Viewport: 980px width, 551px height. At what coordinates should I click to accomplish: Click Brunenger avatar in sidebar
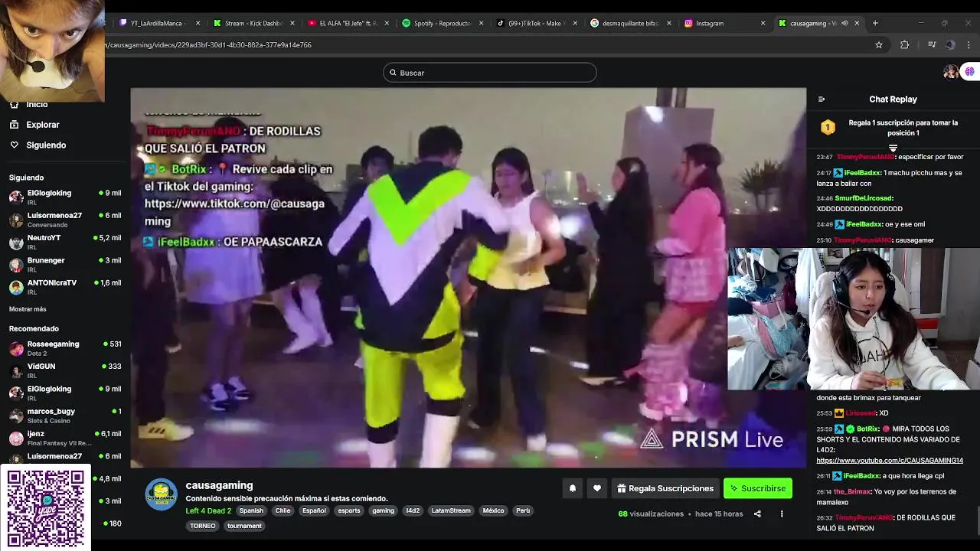pos(16,265)
